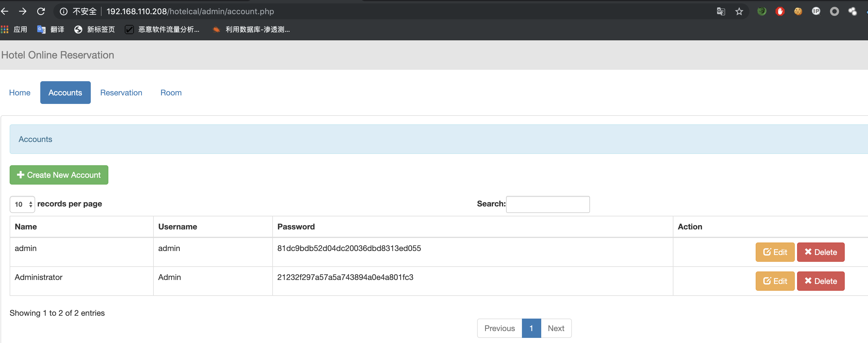The image size is (868, 343).
Task: Click the site security info icon
Action: point(63,11)
